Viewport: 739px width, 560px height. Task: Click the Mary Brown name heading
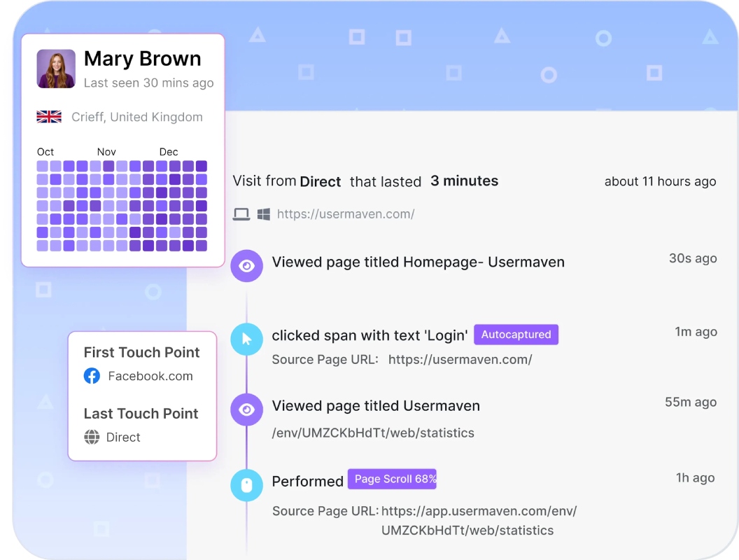[142, 59]
